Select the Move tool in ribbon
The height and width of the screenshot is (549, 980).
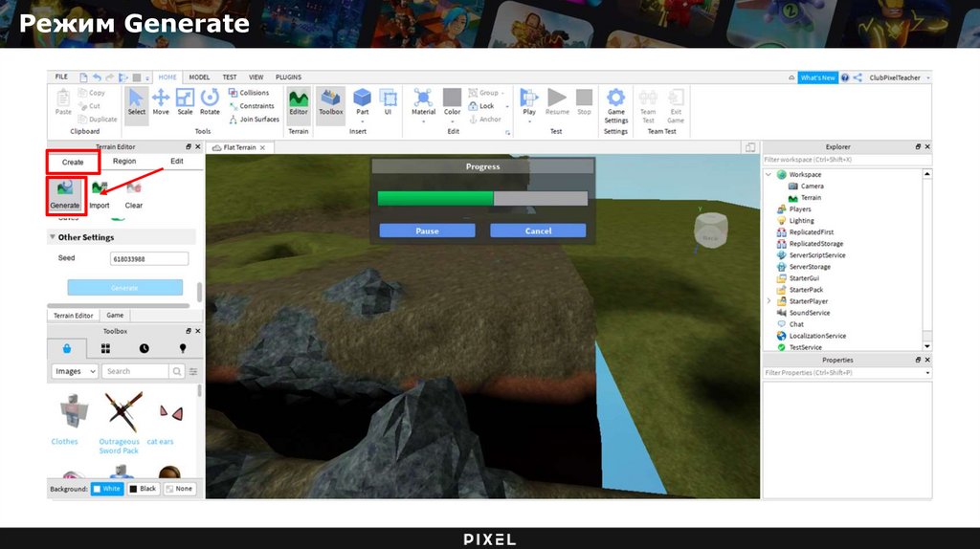click(x=161, y=101)
